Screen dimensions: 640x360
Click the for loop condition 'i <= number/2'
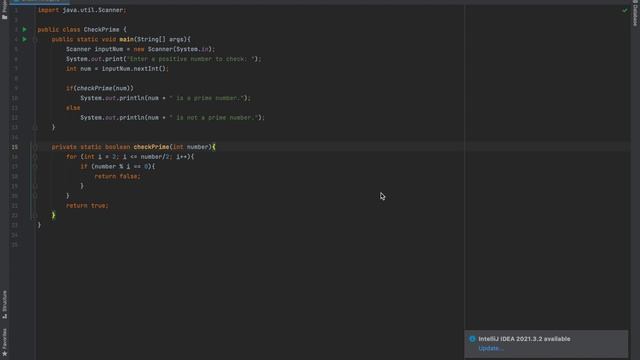147,157
